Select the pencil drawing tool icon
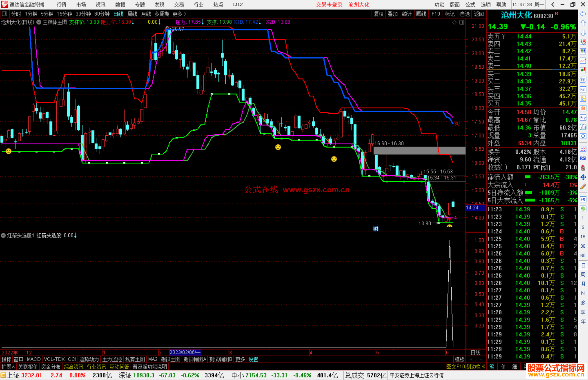This screenshot has height=380, width=588. coord(583,187)
